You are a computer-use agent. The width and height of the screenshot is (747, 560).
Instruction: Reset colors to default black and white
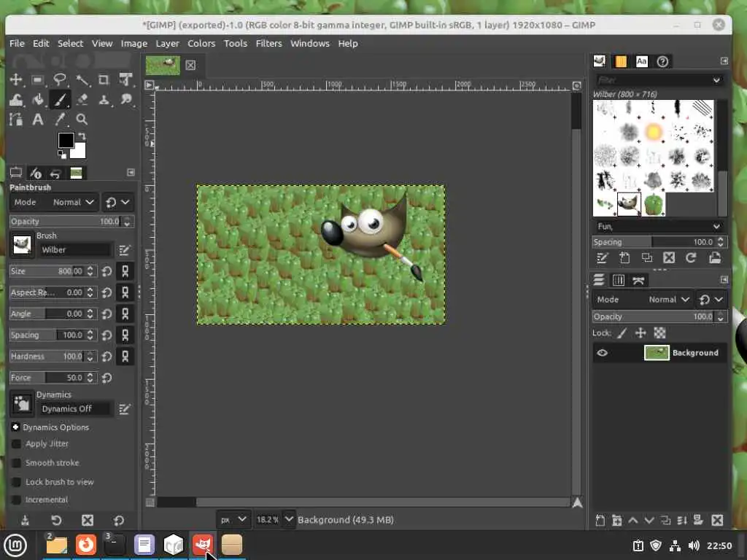coord(61,155)
